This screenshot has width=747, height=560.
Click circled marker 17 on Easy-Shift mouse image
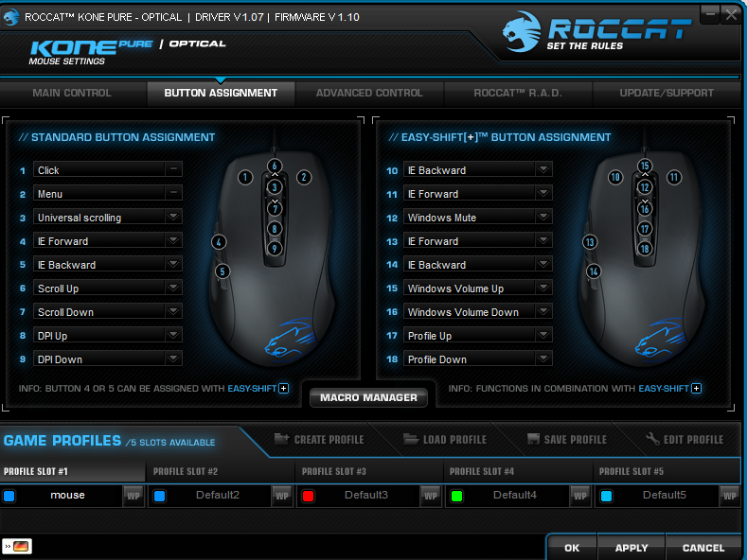[x=645, y=229]
